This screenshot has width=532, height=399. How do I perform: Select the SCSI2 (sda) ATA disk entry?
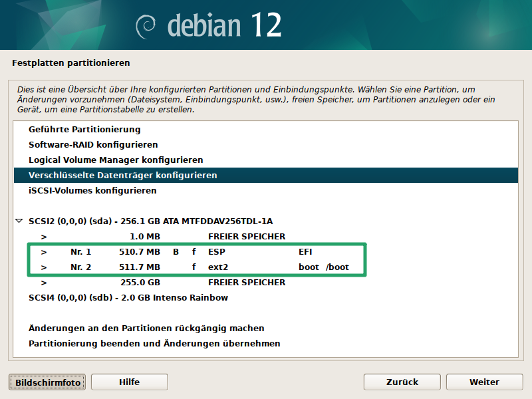click(150, 221)
